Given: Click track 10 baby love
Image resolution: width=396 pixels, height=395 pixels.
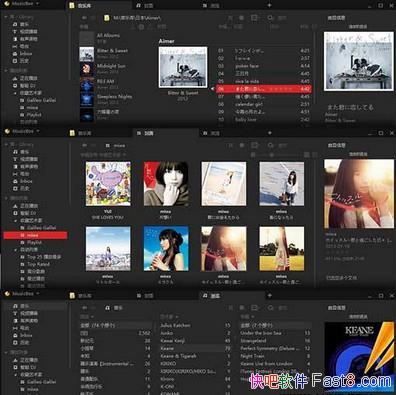Looking at the screenshot, I should click(264, 119).
